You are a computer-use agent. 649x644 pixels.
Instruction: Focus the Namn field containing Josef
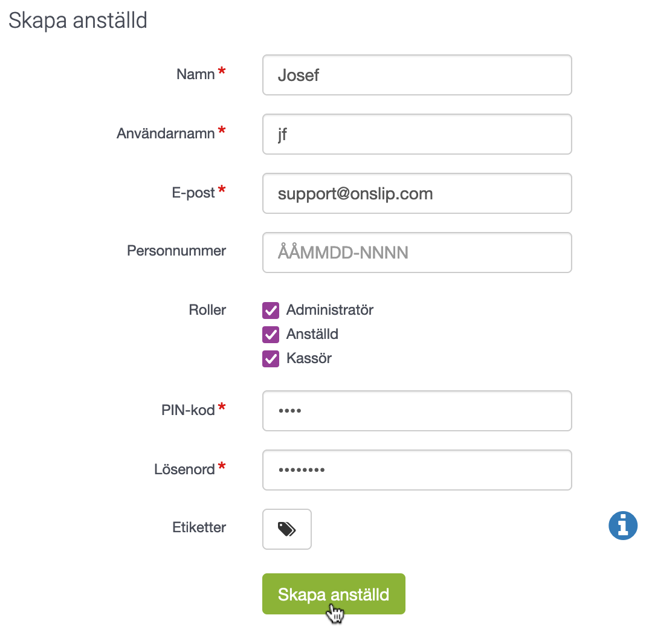click(x=417, y=75)
